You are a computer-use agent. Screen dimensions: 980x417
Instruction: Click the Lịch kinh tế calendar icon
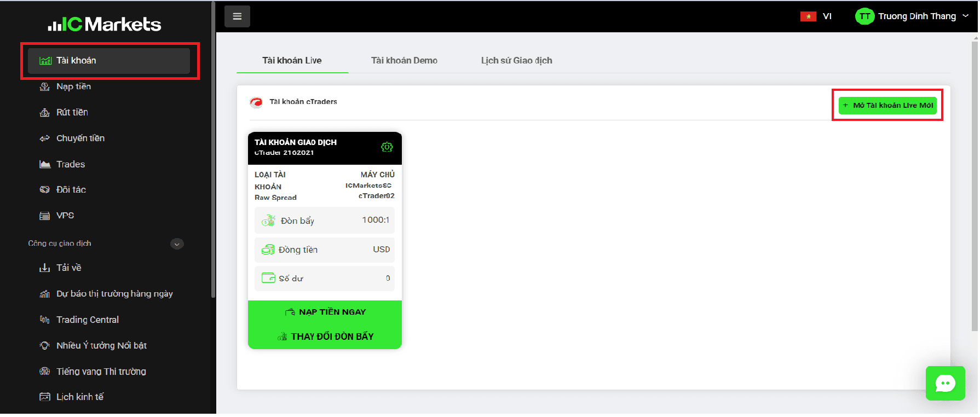click(45, 397)
